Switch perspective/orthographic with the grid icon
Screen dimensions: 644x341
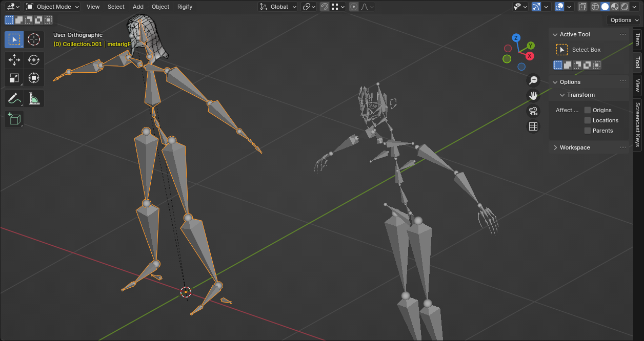click(533, 126)
